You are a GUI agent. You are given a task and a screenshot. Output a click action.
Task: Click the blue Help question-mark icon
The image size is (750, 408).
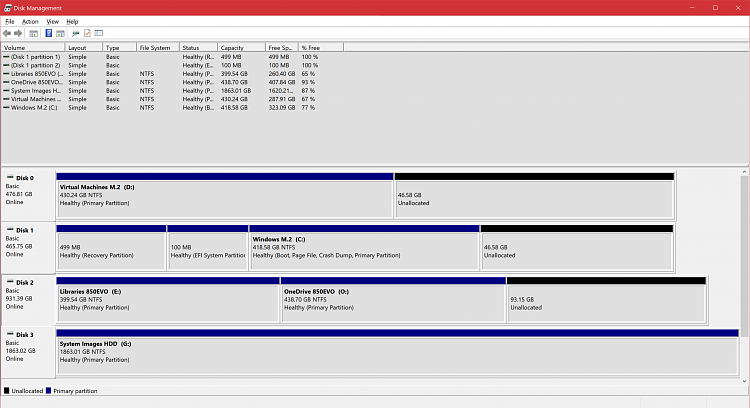(x=48, y=33)
